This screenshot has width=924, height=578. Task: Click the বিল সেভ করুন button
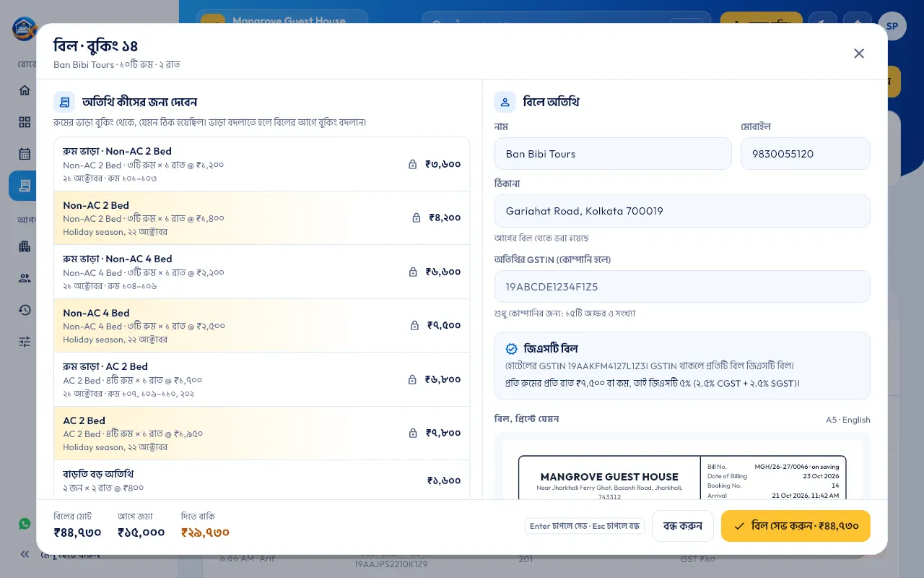point(796,526)
